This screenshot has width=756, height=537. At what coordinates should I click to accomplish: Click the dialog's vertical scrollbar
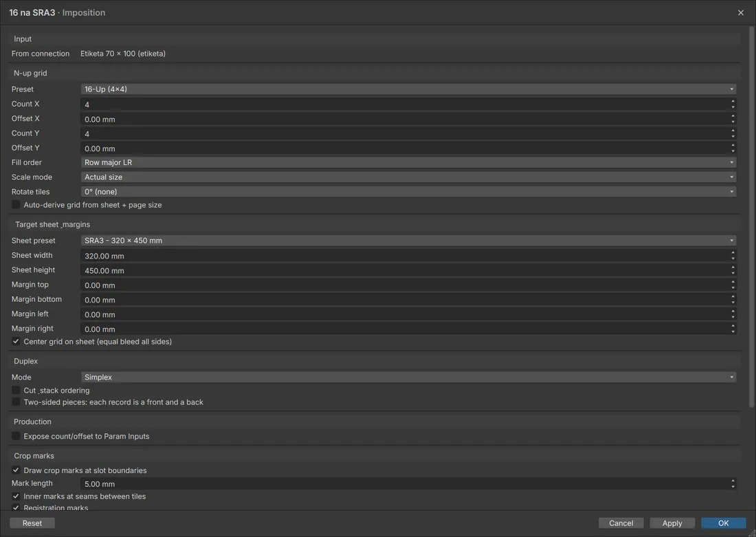point(752,217)
